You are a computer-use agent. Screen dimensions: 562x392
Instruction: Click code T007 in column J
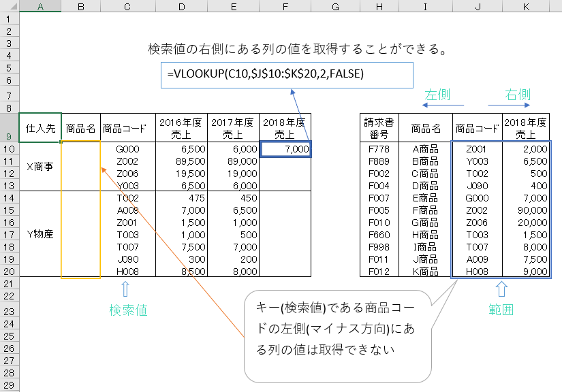[x=477, y=247]
